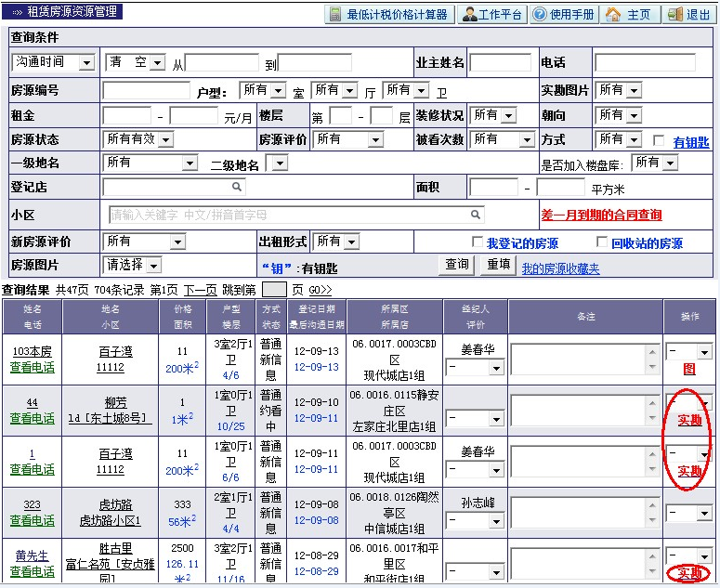This screenshot has height=588, width=720.
Task: Open 我的房源收藏夹 link
Action: pyautogui.click(x=560, y=268)
